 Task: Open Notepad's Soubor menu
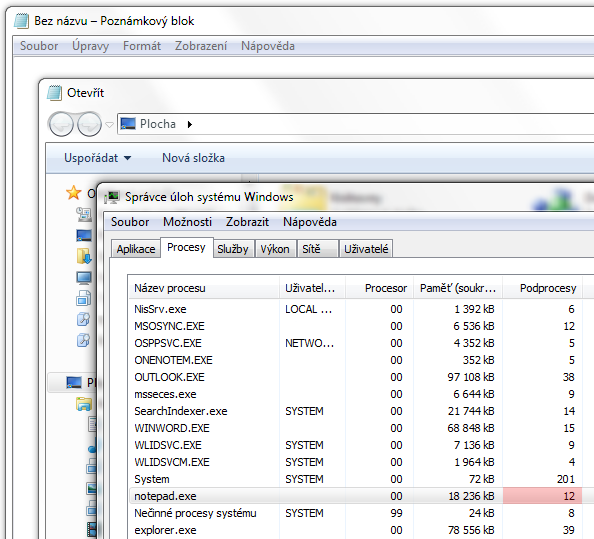(x=39, y=46)
